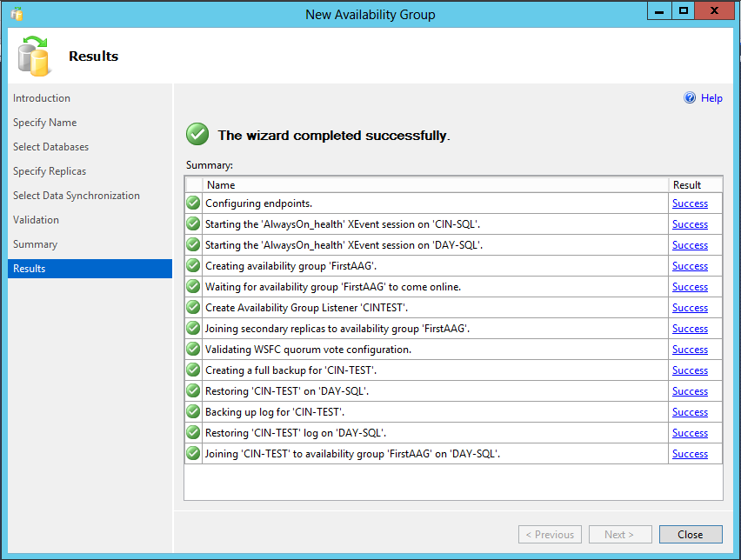Select the Introduction step in the sidebar
The height and width of the screenshot is (560, 741).
[42, 98]
